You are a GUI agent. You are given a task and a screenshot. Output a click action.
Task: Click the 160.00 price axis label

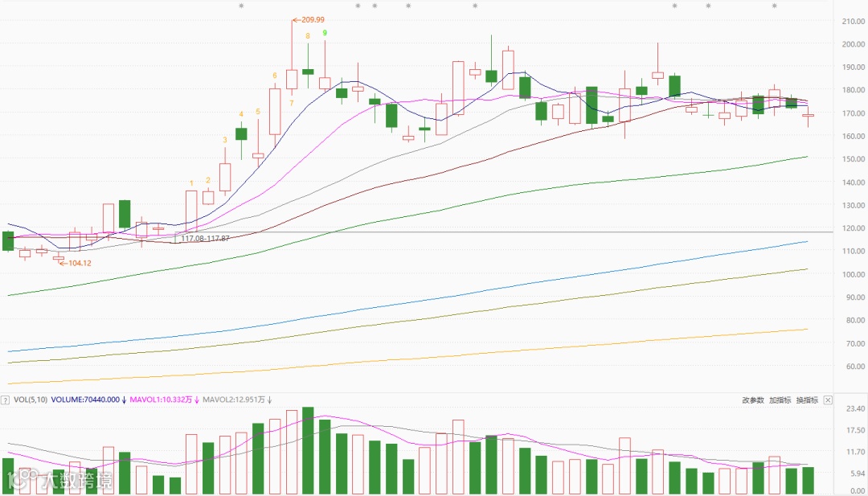853,136
